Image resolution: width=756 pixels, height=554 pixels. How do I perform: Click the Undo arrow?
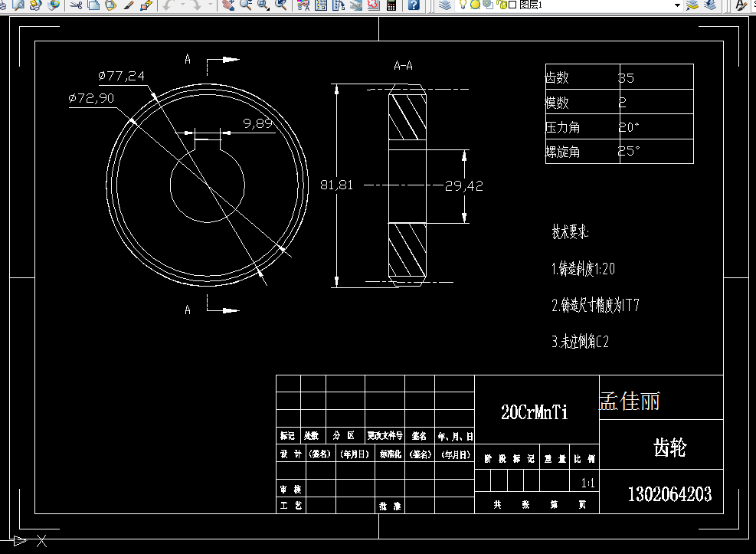click(169, 5)
